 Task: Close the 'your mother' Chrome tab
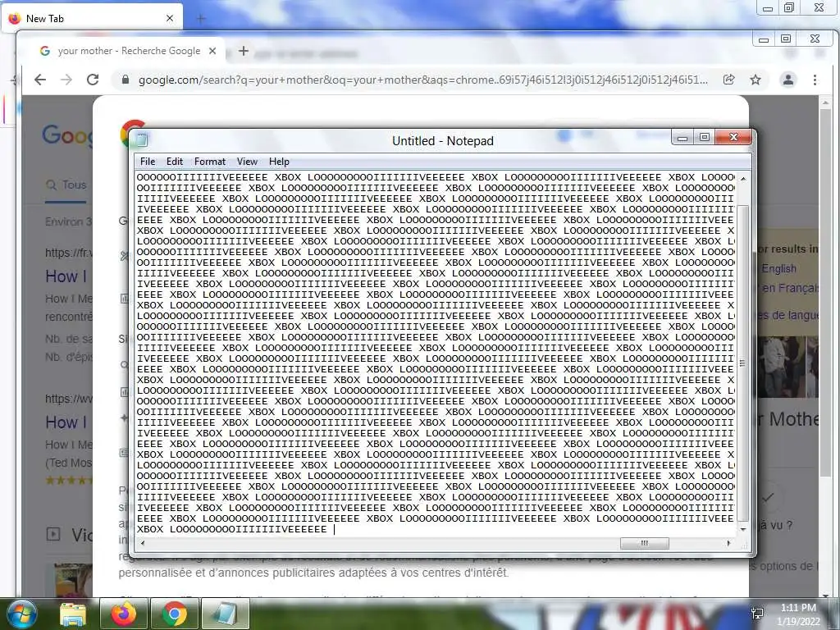[212, 51]
